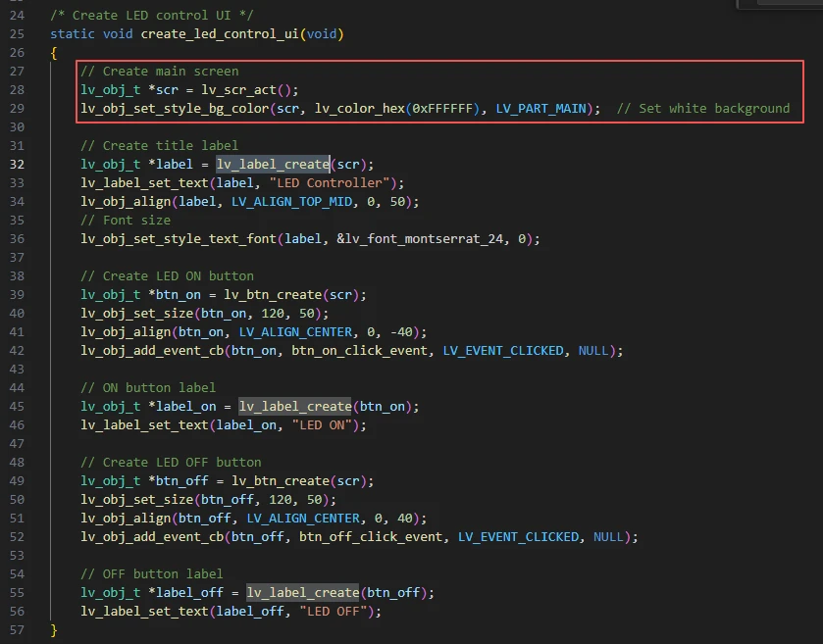This screenshot has width=823, height=644.
Task: Click highlighted lv_label_create on line 45
Action: pos(295,407)
